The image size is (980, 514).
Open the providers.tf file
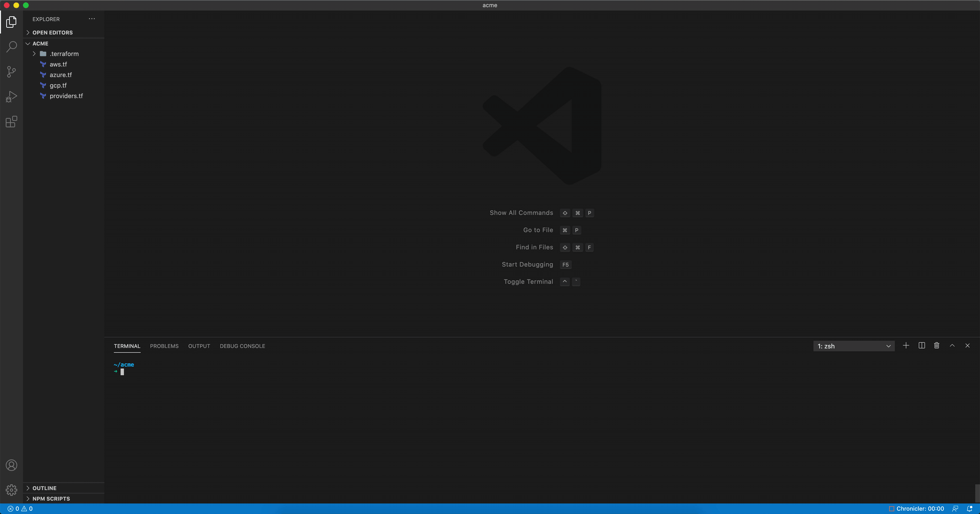click(64, 96)
